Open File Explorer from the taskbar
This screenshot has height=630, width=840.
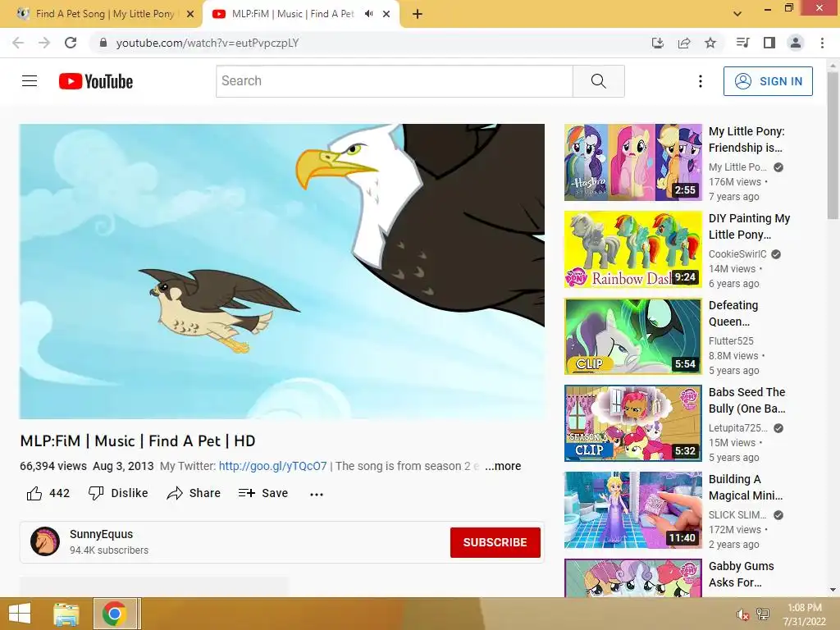[x=66, y=614]
